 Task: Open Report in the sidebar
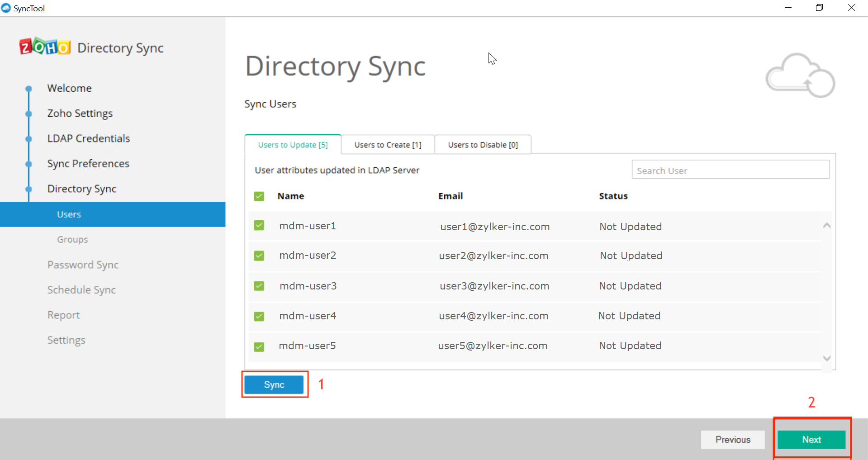pyautogui.click(x=63, y=315)
